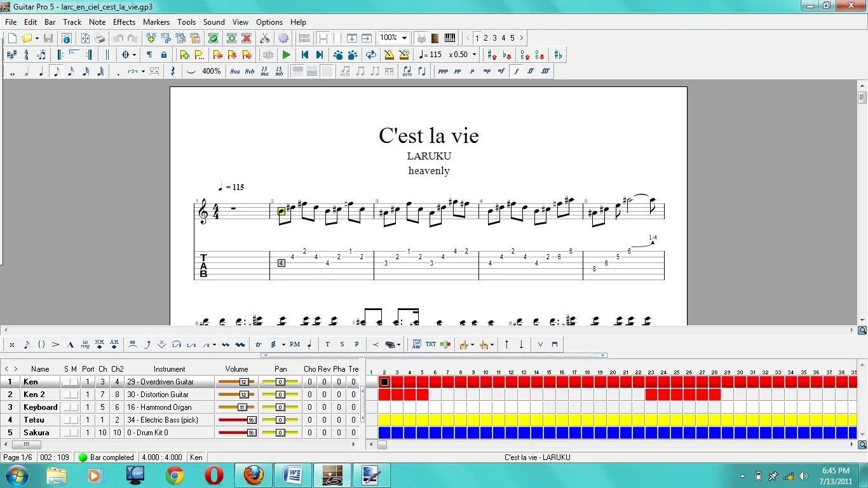Select the Tetsu track name

click(x=34, y=420)
